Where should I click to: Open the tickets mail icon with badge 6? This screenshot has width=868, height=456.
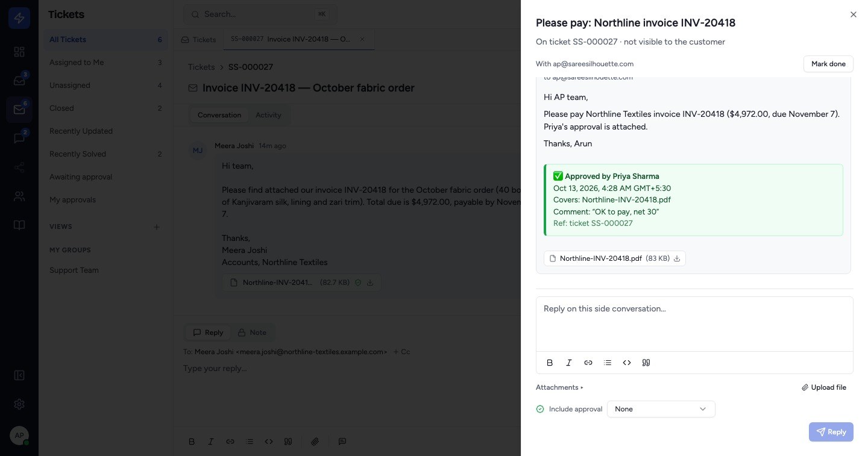coord(19,110)
